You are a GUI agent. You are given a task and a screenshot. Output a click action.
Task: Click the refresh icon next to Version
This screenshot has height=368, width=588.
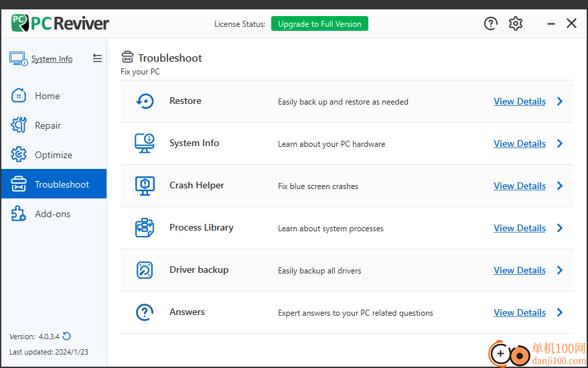pos(67,336)
